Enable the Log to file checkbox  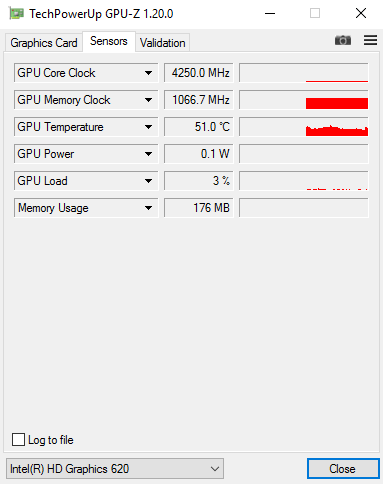click(18, 439)
